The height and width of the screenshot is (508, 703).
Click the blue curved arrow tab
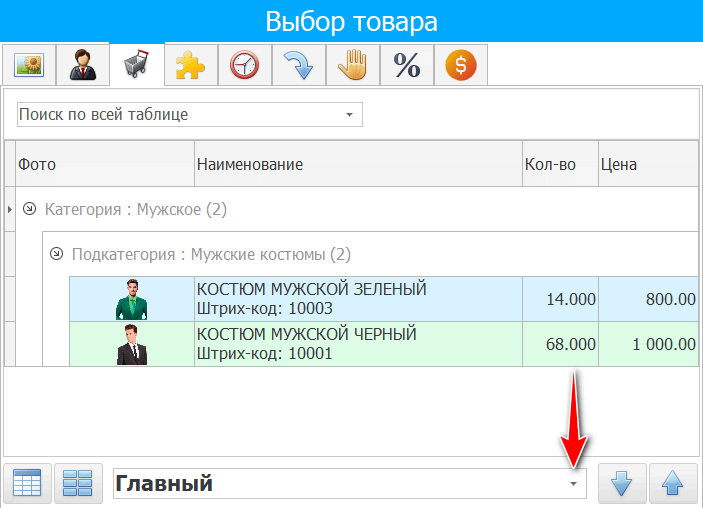(x=298, y=66)
